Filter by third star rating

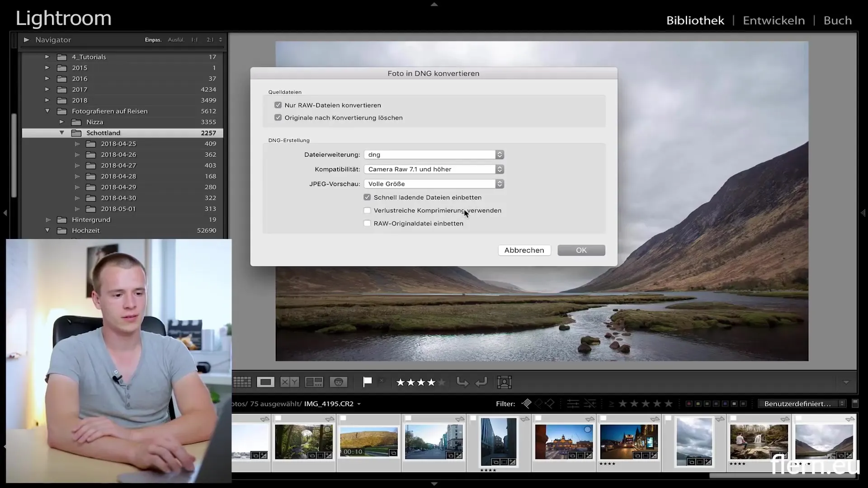coord(646,404)
